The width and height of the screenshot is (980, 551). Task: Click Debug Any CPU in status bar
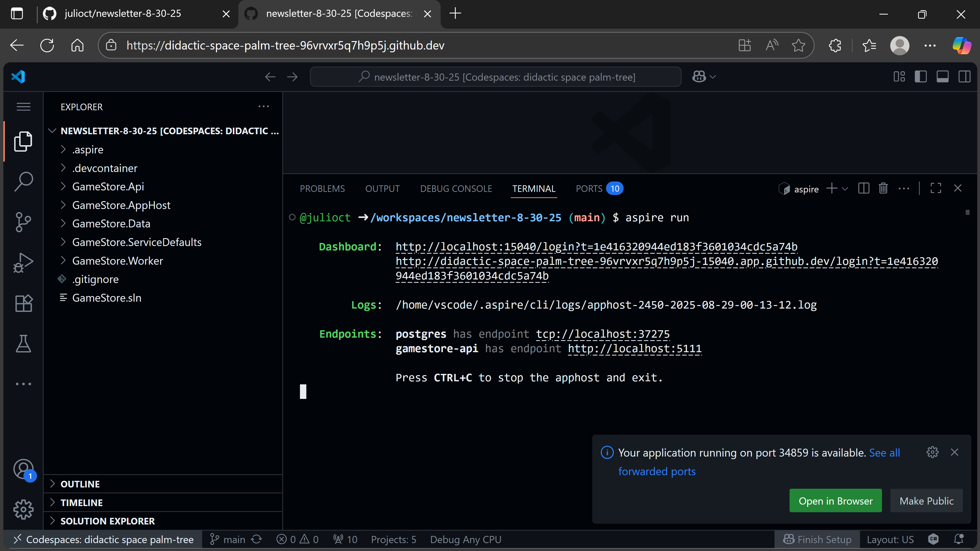pyautogui.click(x=466, y=539)
